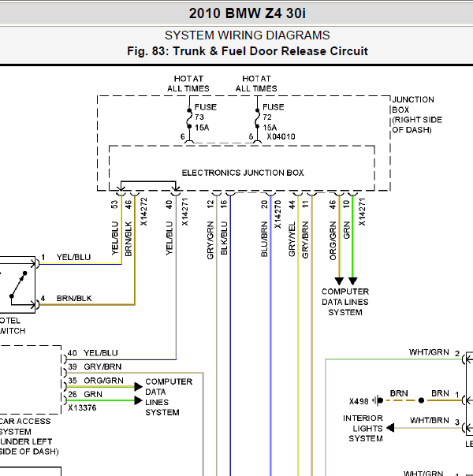The image size is (473, 476).
Task: Click connector label "X04010"
Action: (x=281, y=136)
